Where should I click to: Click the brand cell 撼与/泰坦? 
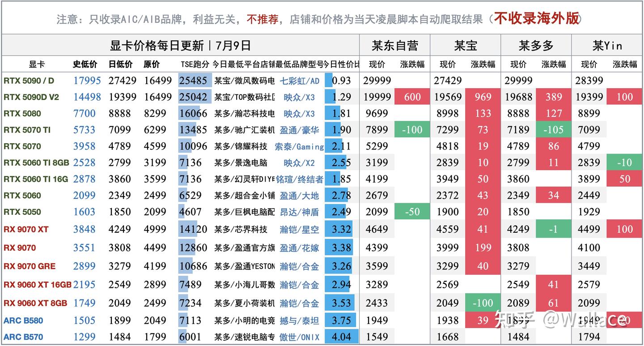[300, 320]
